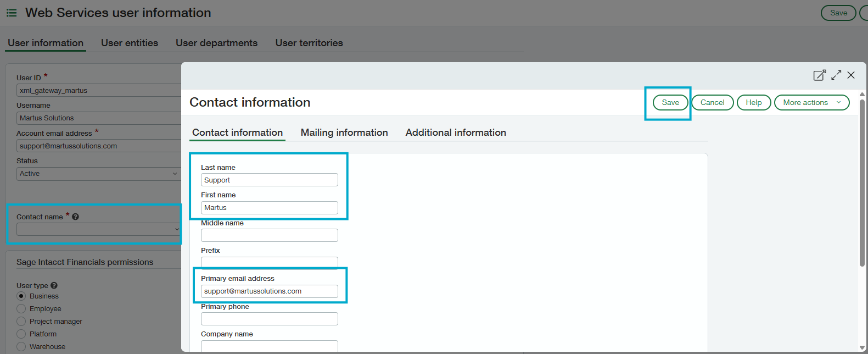Expand the More actions dropdown
Screen dimensions: 868x354
[811, 103]
